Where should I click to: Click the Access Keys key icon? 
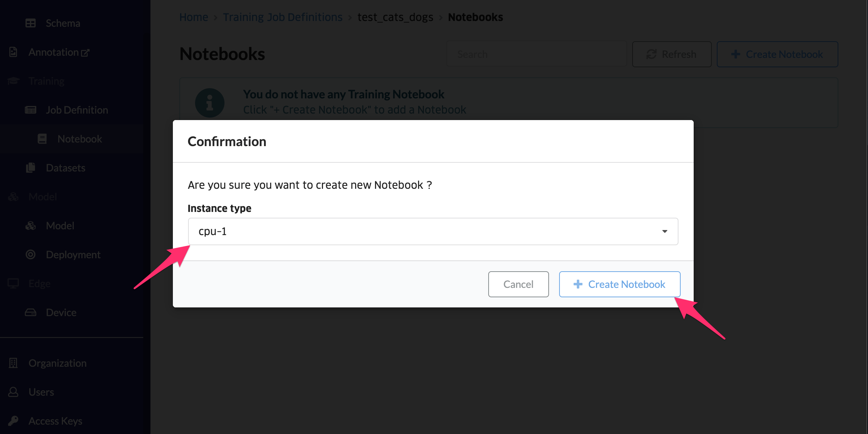[x=13, y=421]
